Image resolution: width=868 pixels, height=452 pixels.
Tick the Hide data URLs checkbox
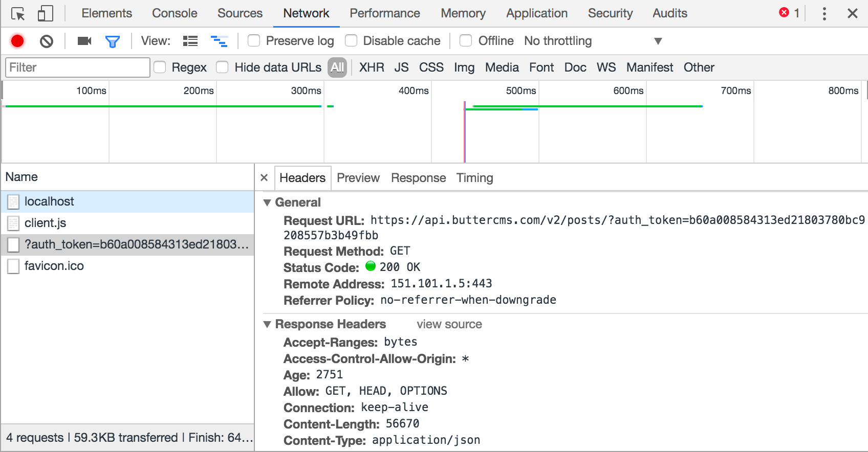coord(222,67)
